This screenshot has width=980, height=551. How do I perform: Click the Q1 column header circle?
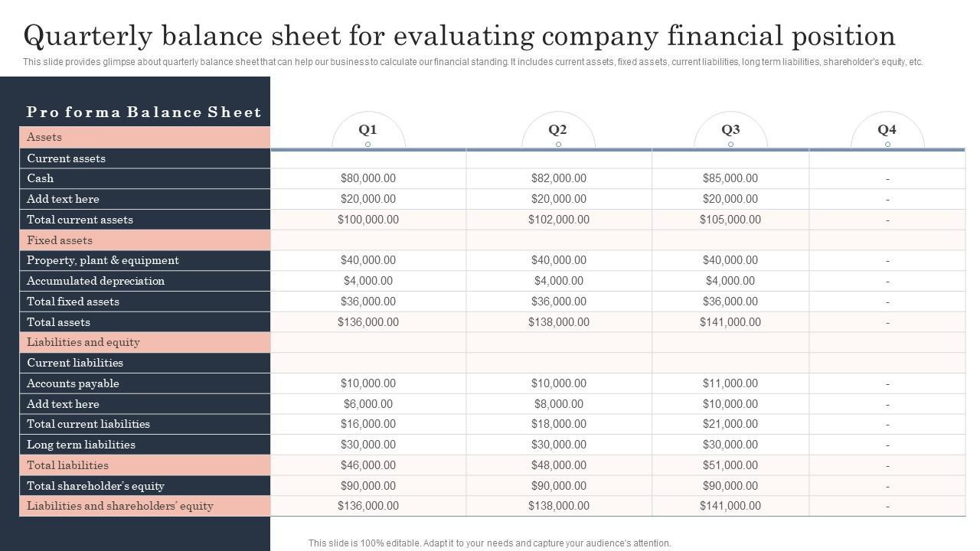[x=368, y=130]
